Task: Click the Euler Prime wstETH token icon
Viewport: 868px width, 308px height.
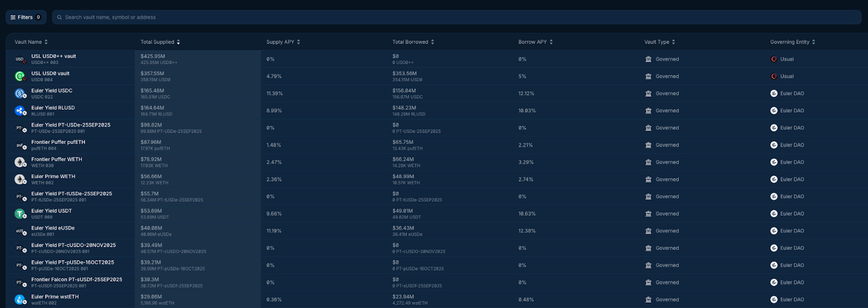Action: pyautogui.click(x=20, y=300)
